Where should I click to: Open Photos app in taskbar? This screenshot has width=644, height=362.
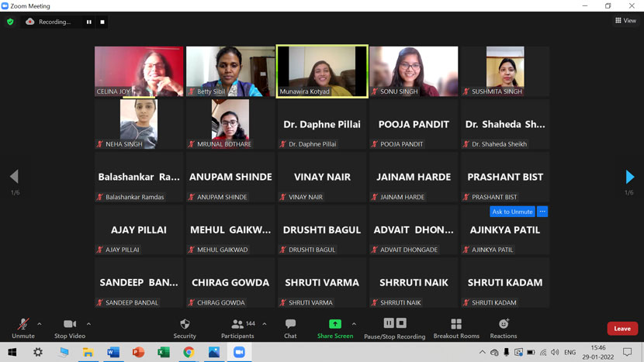click(214, 352)
